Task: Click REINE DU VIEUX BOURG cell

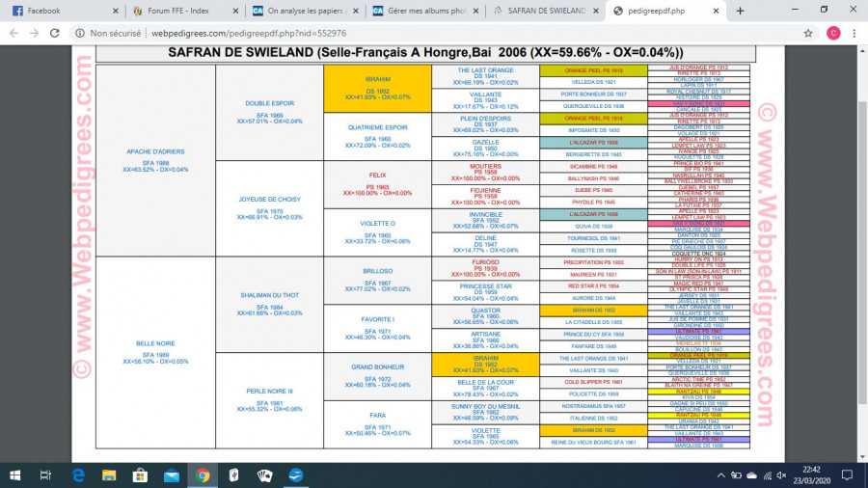Action: pyautogui.click(x=593, y=442)
